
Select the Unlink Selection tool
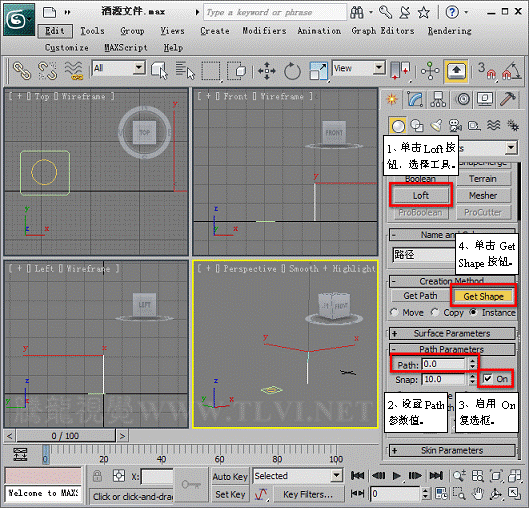[x=47, y=70]
